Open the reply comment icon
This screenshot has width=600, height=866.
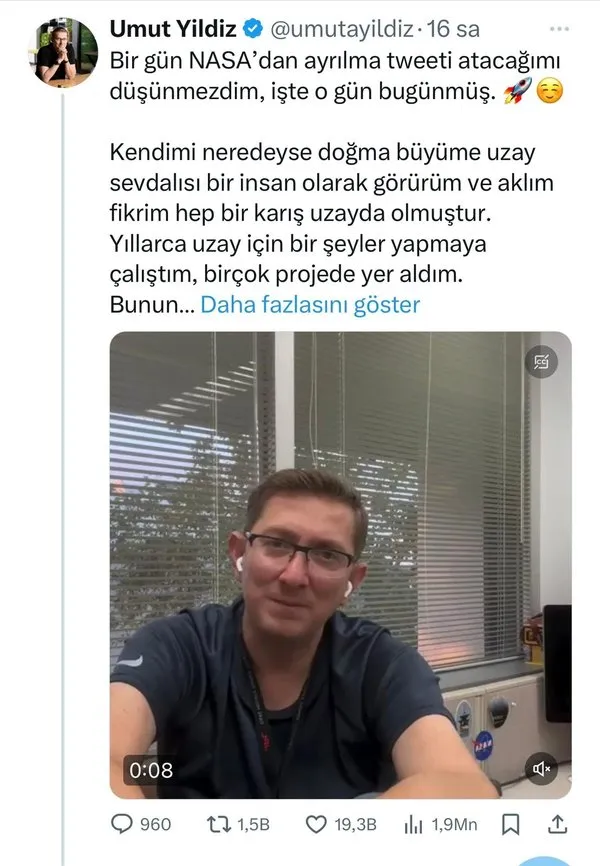[122, 824]
